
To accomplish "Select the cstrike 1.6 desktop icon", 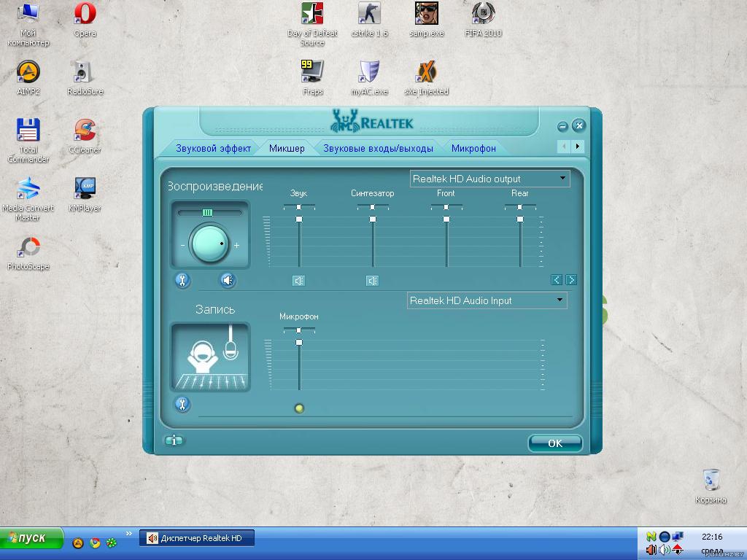I will [369, 20].
